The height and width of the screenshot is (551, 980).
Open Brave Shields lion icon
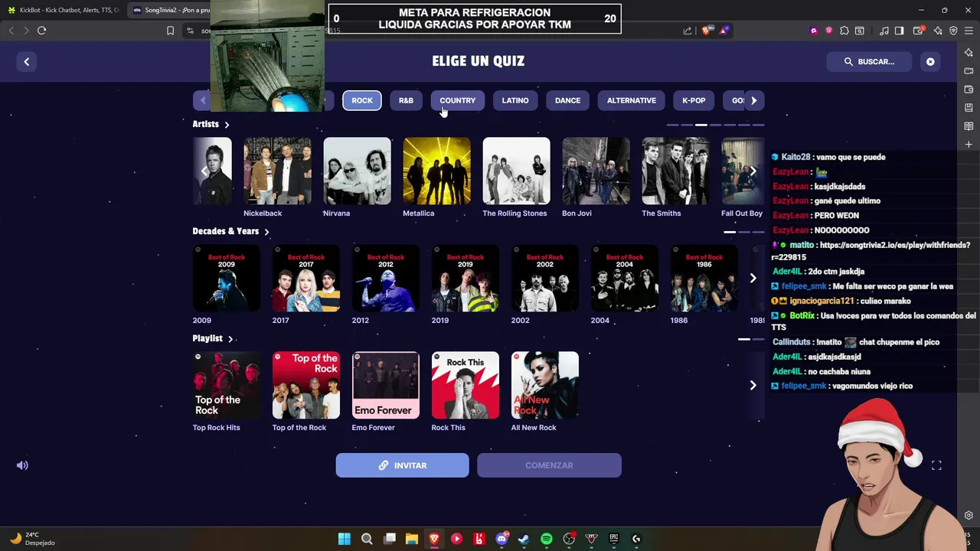(706, 31)
